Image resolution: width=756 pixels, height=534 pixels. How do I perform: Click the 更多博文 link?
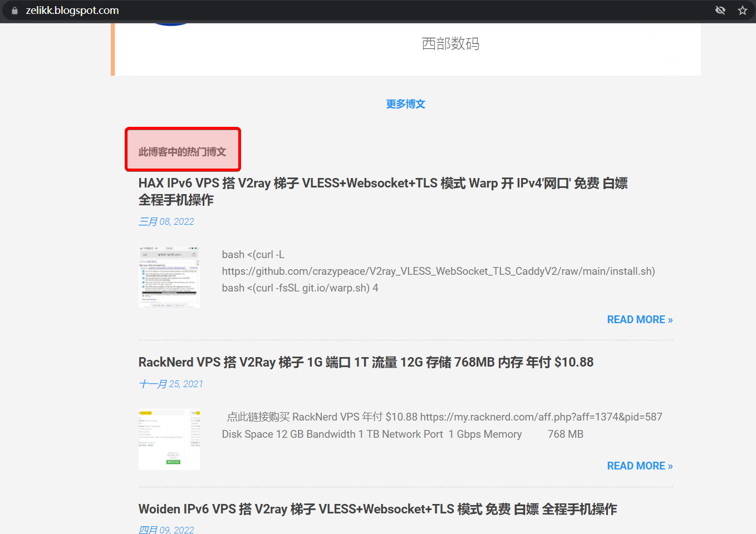(405, 103)
